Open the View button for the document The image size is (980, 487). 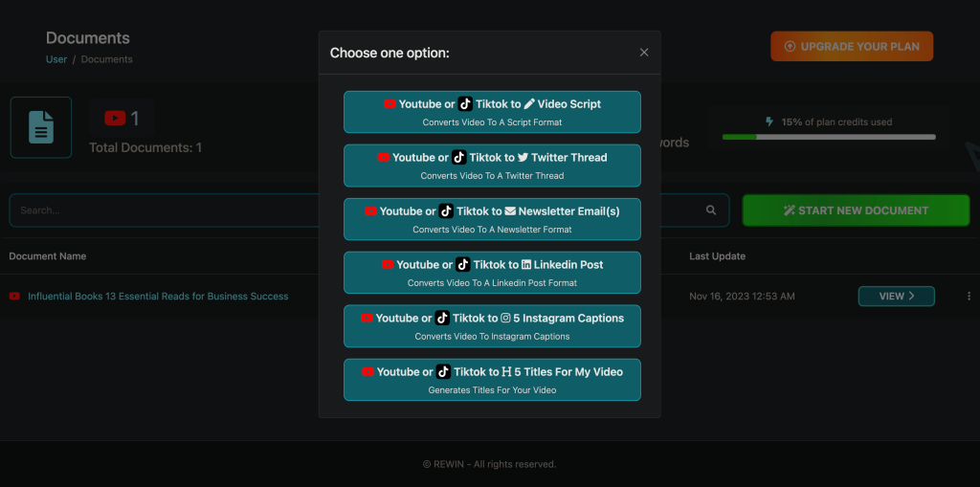[896, 297]
